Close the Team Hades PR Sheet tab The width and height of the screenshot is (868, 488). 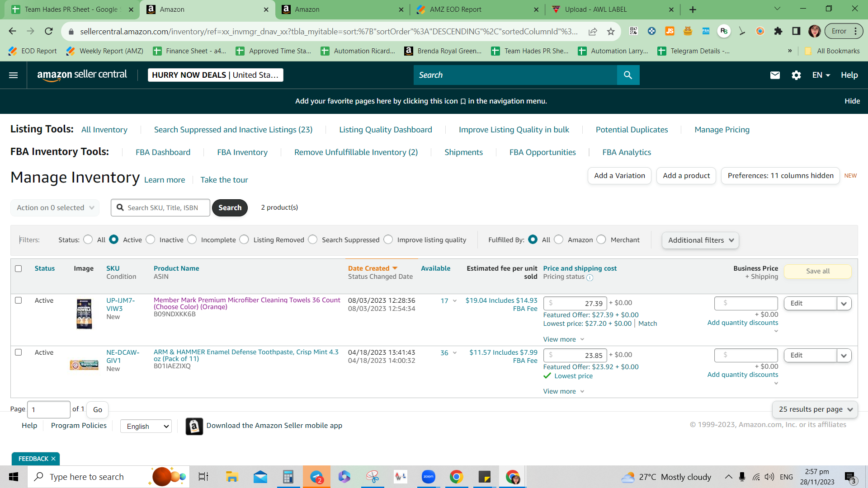coord(131,9)
